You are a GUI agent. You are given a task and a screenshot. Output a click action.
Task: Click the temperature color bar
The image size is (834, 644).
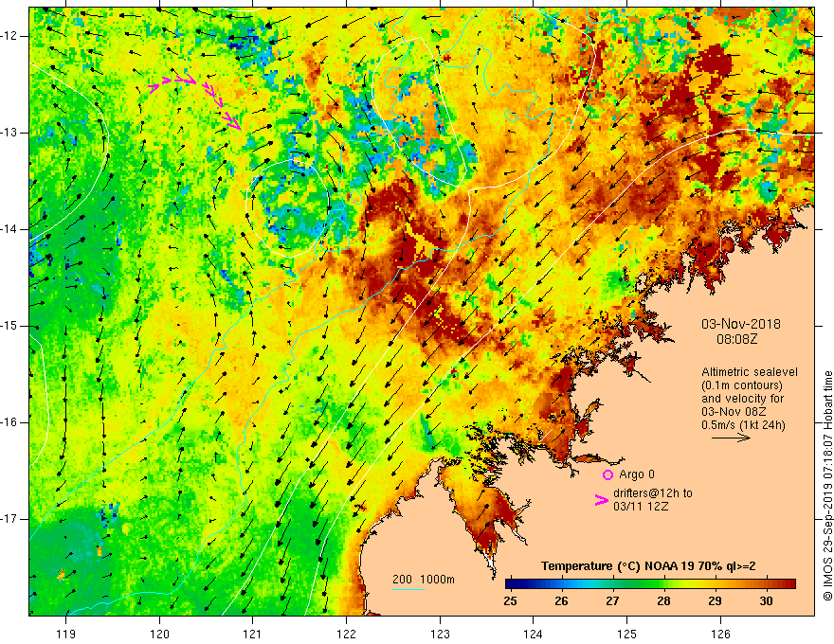[x=650, y=584]
